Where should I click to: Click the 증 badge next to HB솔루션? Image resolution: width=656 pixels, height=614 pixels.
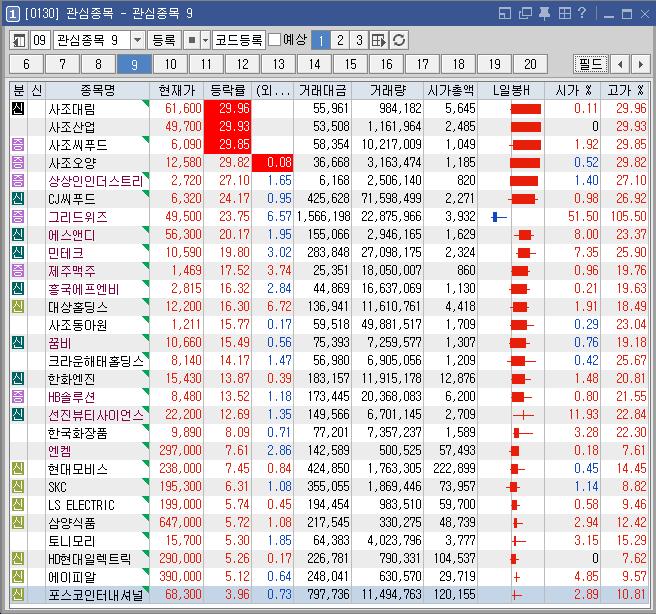click(x=18, y=396)
